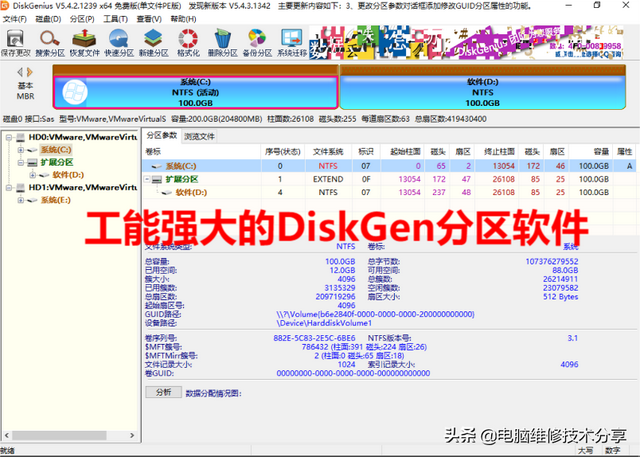
Task: Switch to the 浏览文件 tab
Action: 199,136
